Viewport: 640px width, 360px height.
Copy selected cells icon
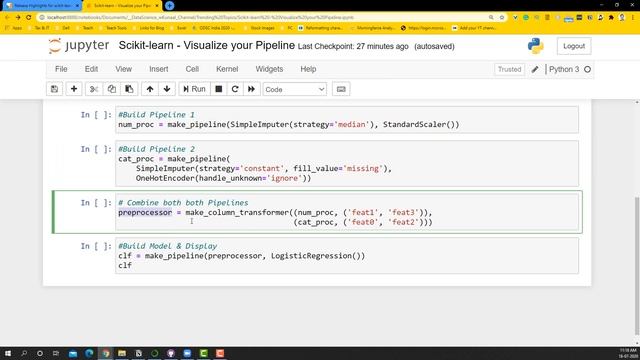point(111,89)
